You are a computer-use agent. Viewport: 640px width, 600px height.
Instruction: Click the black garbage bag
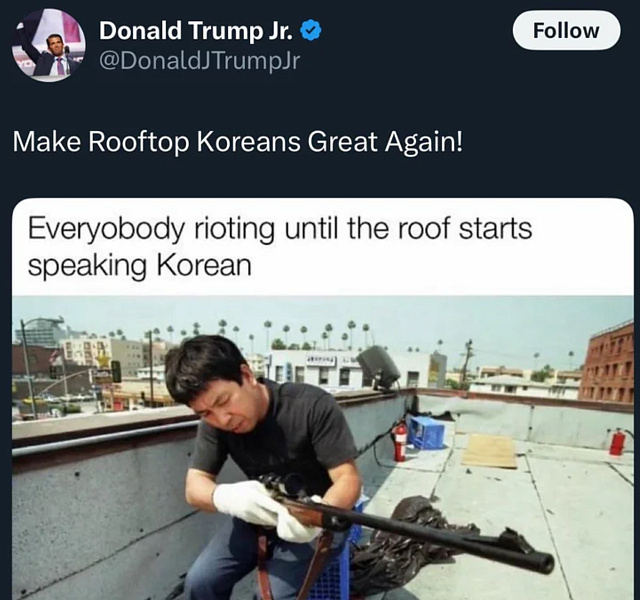tap(416, 539)
